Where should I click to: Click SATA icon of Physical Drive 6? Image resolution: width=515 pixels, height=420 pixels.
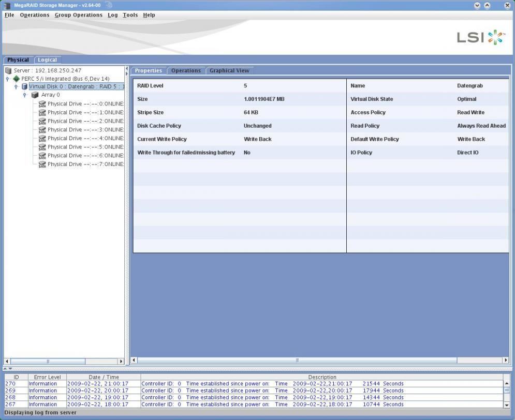[42, 156]
